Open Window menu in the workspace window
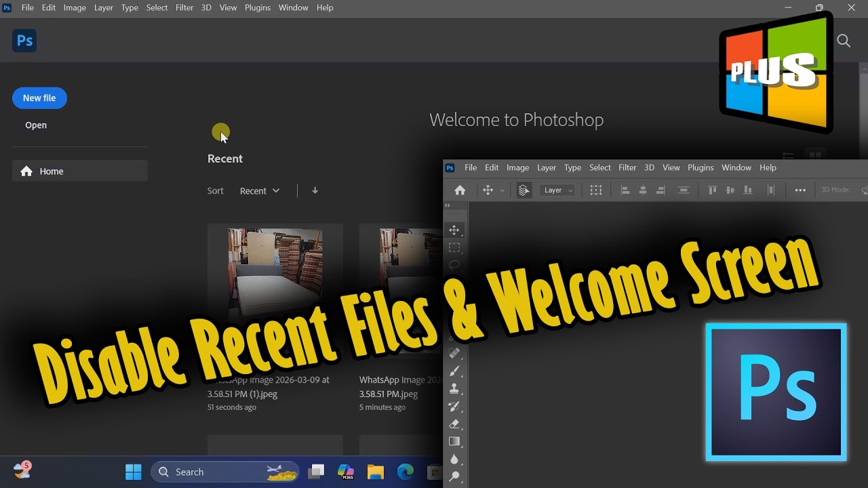 736,167
